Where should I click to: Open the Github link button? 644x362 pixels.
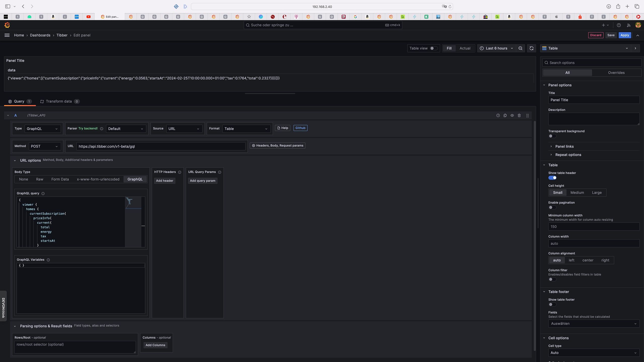click(x=300, y=128)
